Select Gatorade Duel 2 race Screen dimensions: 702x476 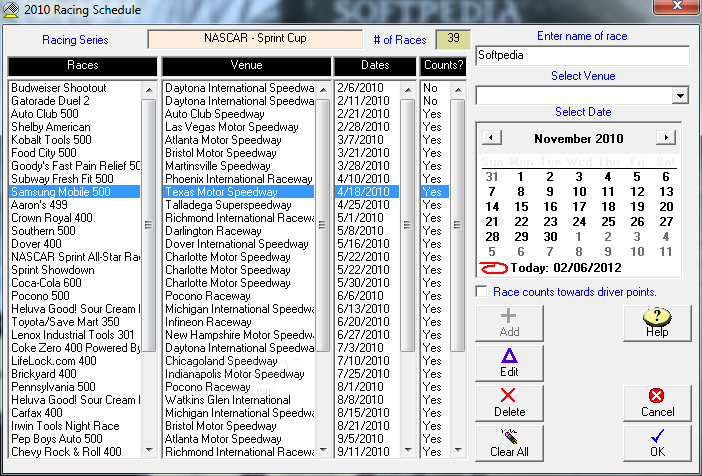click(75, 101)
